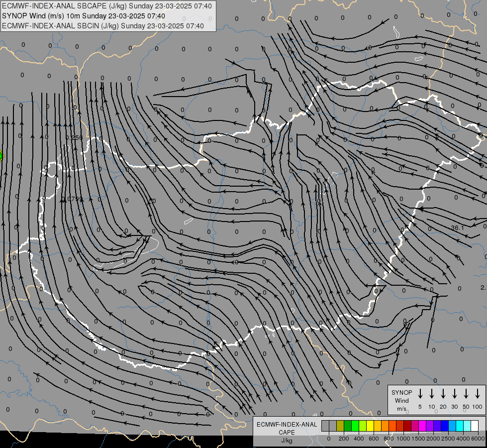Click the 5 m/s wind arrow in legend
The width and height of the screenshot is (487, 448).
pyautogui.click(x=420, y=393)
